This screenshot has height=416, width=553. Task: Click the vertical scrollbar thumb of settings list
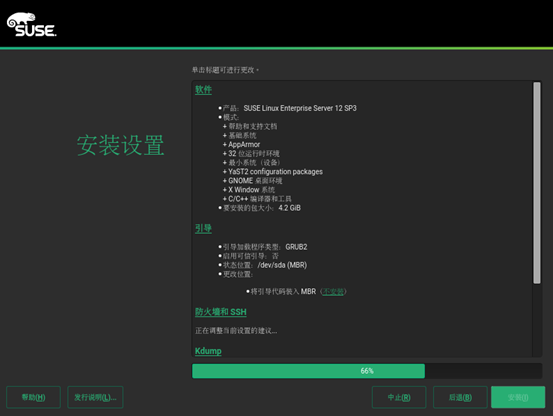tap(537, 183)
